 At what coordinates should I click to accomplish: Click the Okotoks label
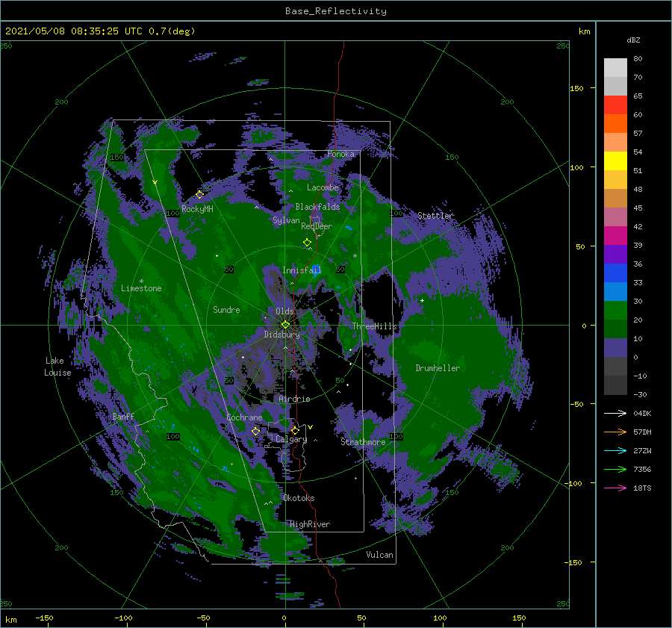(299, 498)
